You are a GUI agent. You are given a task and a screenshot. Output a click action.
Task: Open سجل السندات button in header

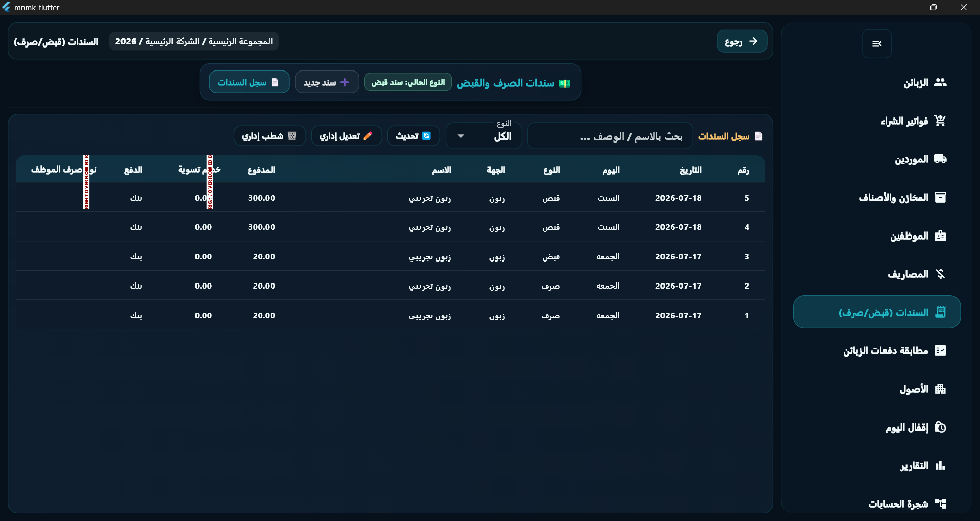coord(249,82)
